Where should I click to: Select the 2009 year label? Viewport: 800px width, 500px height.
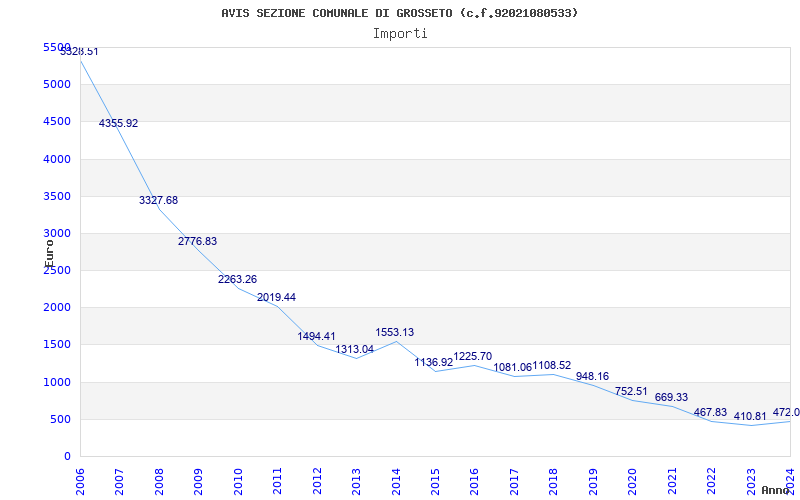pos(198,482)
